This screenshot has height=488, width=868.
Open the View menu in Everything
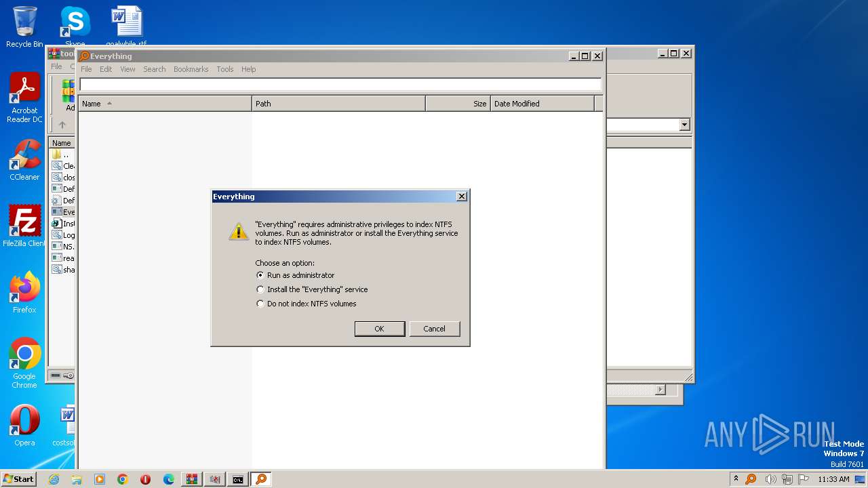coord(127,69)
